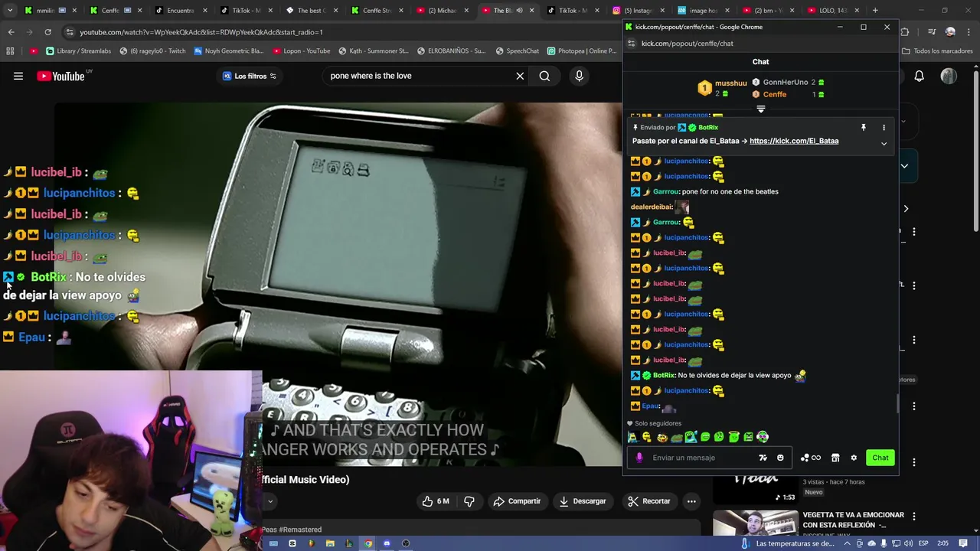Share the video with Compartir
Viewport: 980px width, 551px height.
[x=517, y=501]
